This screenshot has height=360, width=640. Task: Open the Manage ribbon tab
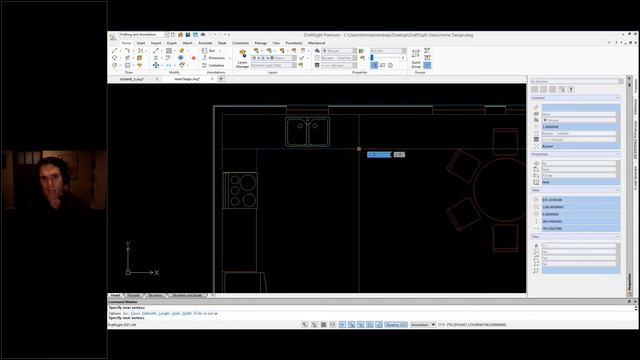(x=260, y=43)
